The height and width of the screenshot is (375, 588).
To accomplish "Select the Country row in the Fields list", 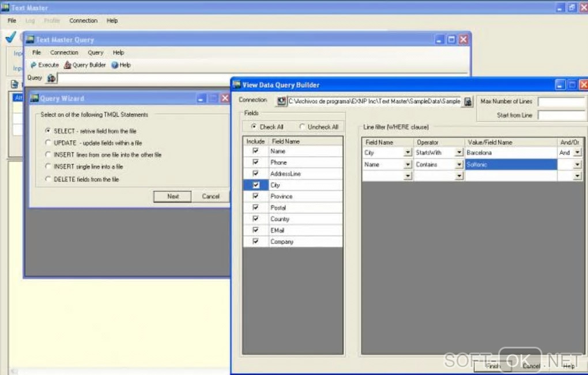I will 293,219.
